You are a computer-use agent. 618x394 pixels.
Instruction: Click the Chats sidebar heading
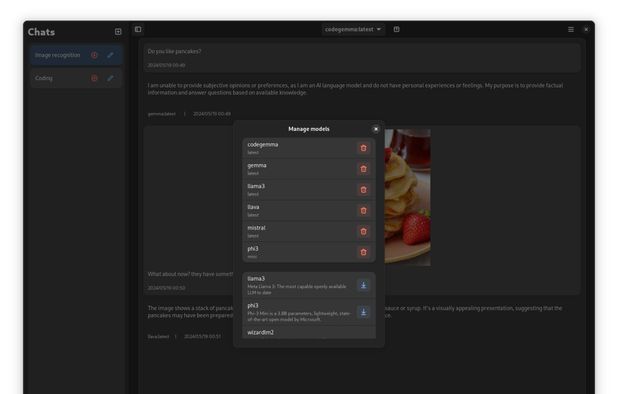coord(41,32)
